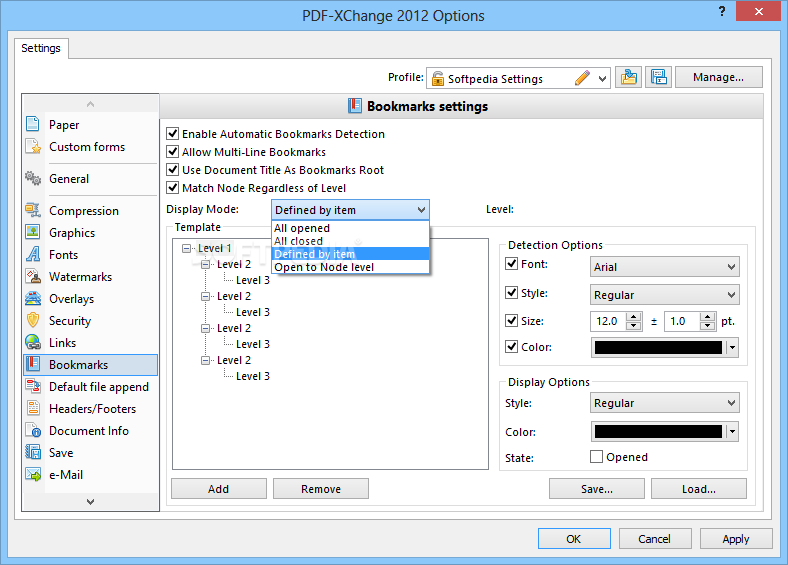
Task: Click the Overlays icon in sidebar
Action: 33,298
